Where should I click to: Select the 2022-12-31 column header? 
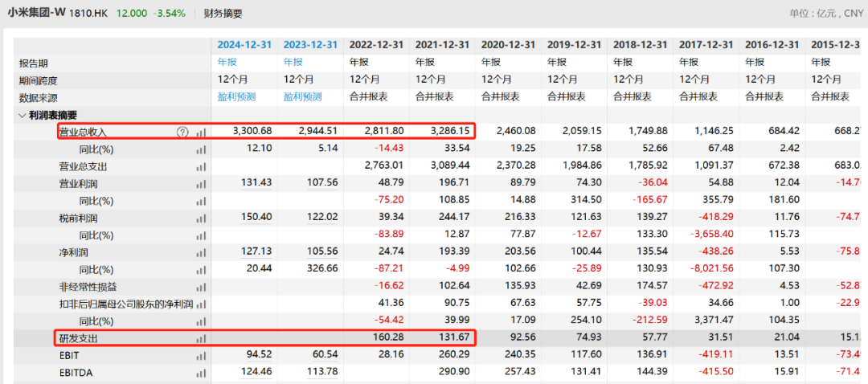[375, 45]
